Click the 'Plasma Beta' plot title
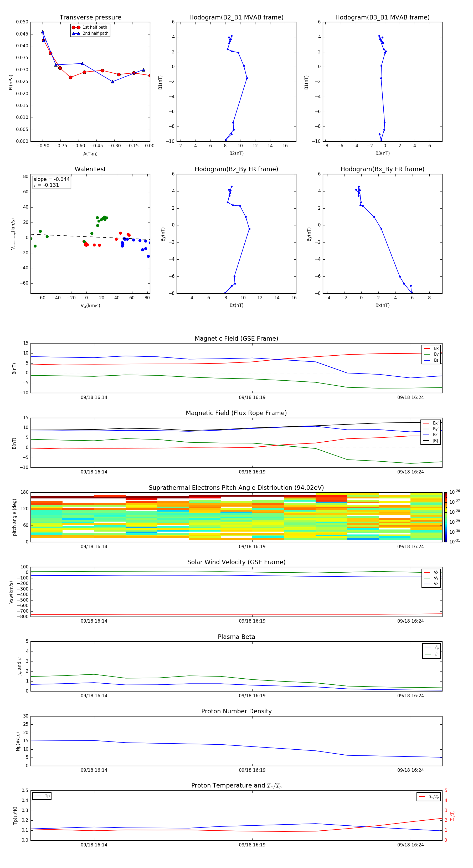Image resolution: width=473 pixels, height=868 pixels. click(236, 637)
